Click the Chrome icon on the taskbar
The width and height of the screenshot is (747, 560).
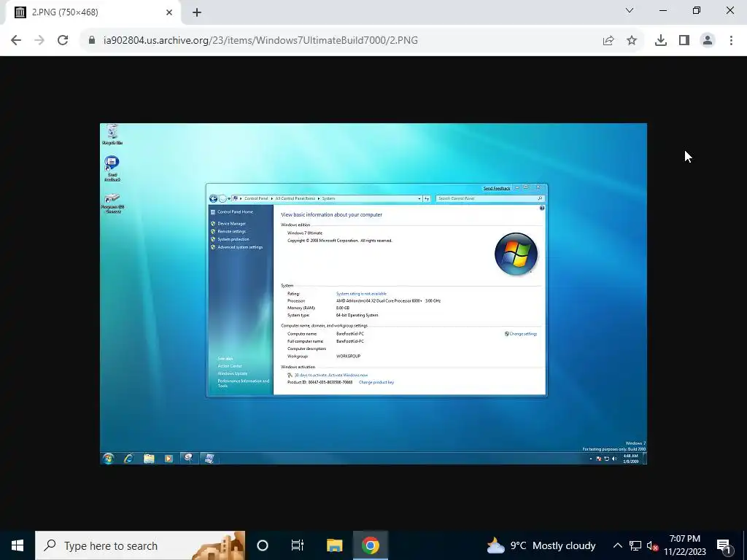click(371, 545)
